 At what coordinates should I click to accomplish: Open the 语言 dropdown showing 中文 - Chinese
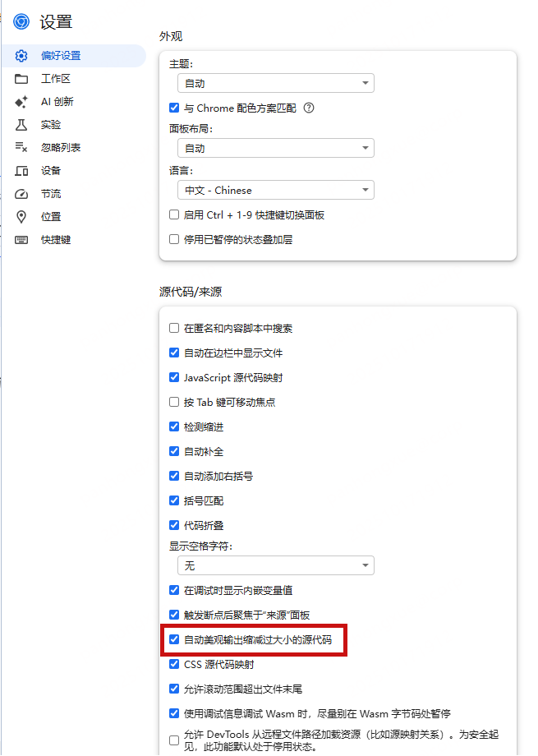(x=275, y=190)
